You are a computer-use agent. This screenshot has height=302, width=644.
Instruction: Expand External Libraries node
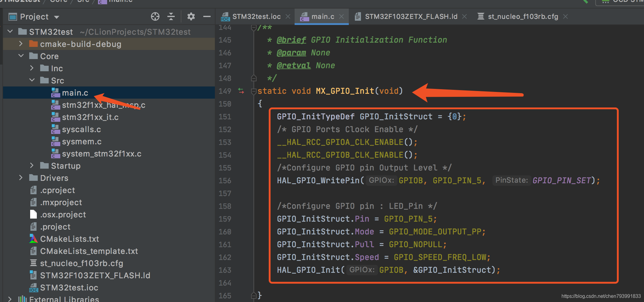click(10, 299)
